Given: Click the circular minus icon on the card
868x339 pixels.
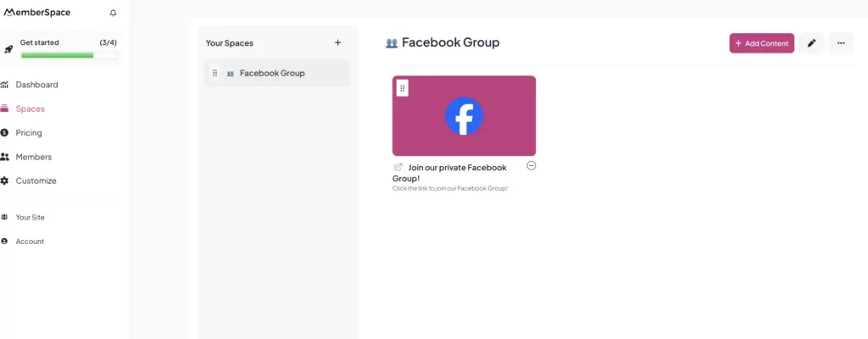Looking at the screenshot, I should [531, 165].
